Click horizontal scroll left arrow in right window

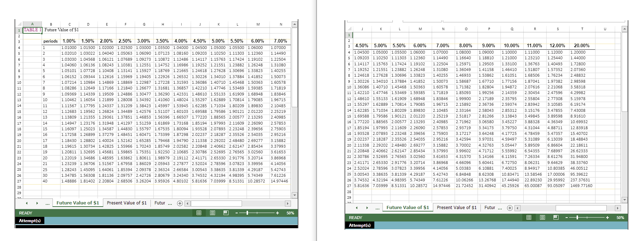518,208
